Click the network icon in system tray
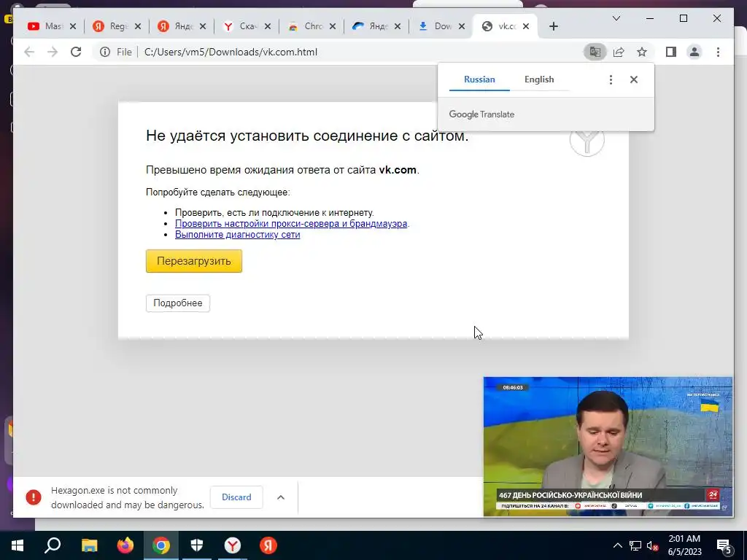Viewport: 747px width, 560px height. pos(635,545)
